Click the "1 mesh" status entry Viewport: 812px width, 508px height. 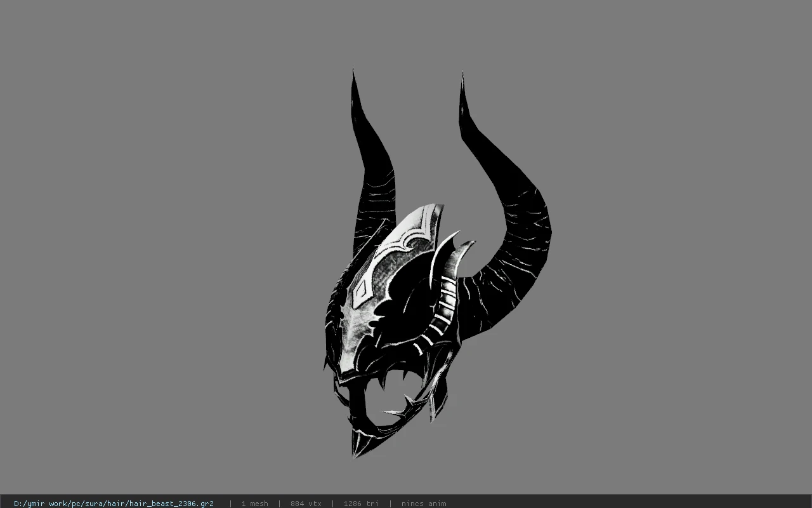[254, 504]
